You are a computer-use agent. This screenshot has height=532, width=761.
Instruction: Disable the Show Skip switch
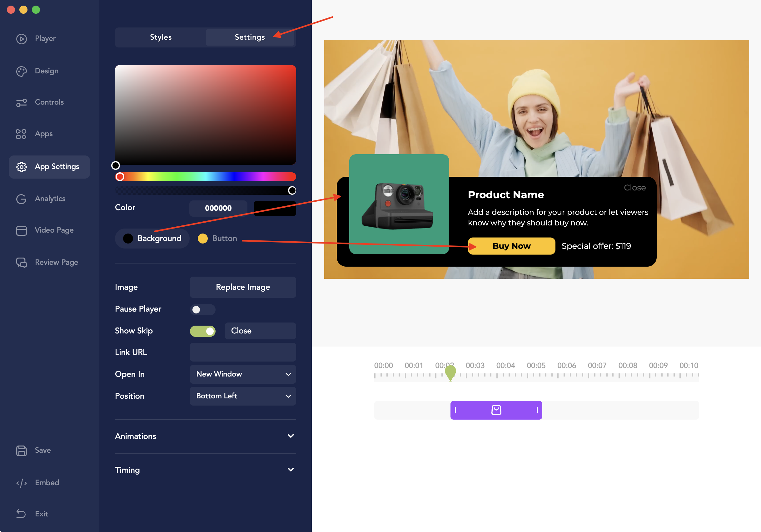click(202, 331)
